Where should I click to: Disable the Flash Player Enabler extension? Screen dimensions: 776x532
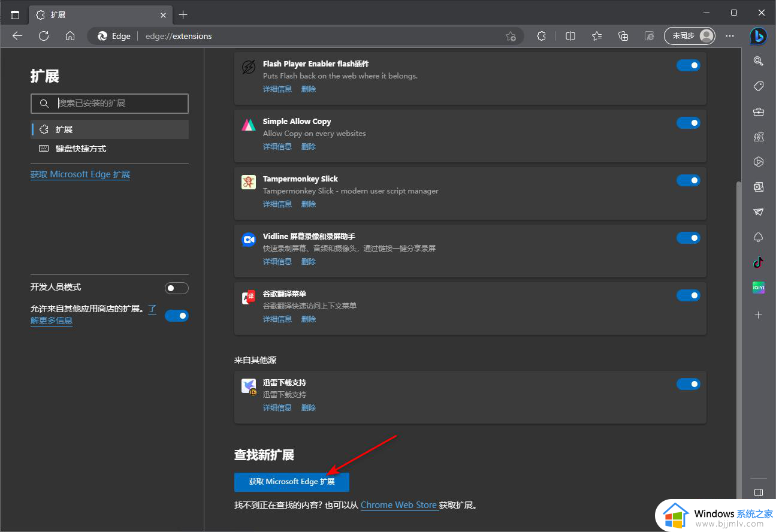689,65
